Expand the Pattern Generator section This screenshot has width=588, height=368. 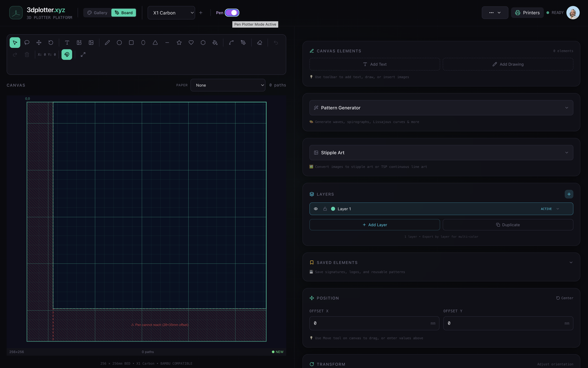(x=441, y=108)
